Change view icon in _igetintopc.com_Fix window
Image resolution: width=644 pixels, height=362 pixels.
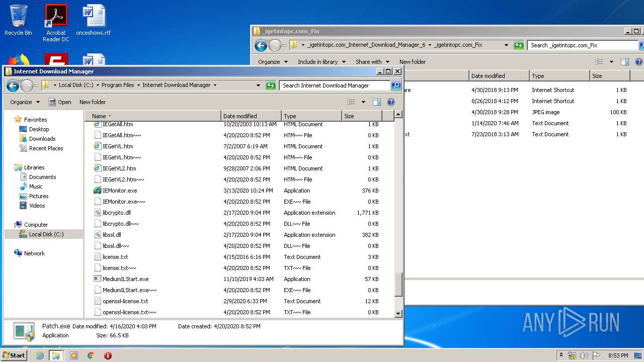[x=599, y=62]
